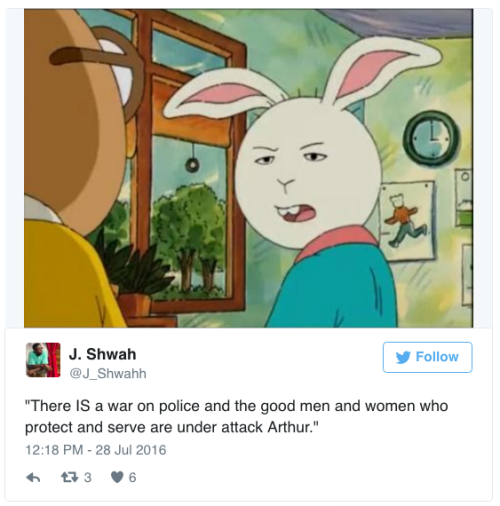Like the tweet with heart icon
Viewport: 500px width, 506px height.
(117, 477)
